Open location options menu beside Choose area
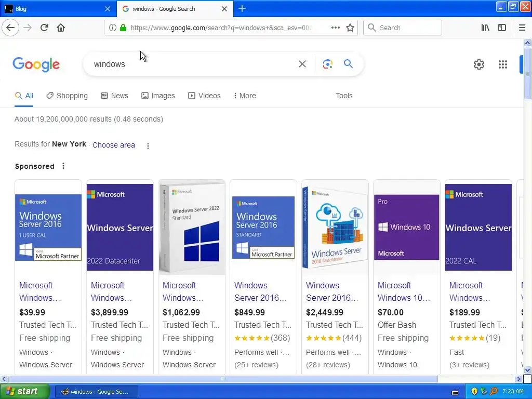 pos(148,146)
